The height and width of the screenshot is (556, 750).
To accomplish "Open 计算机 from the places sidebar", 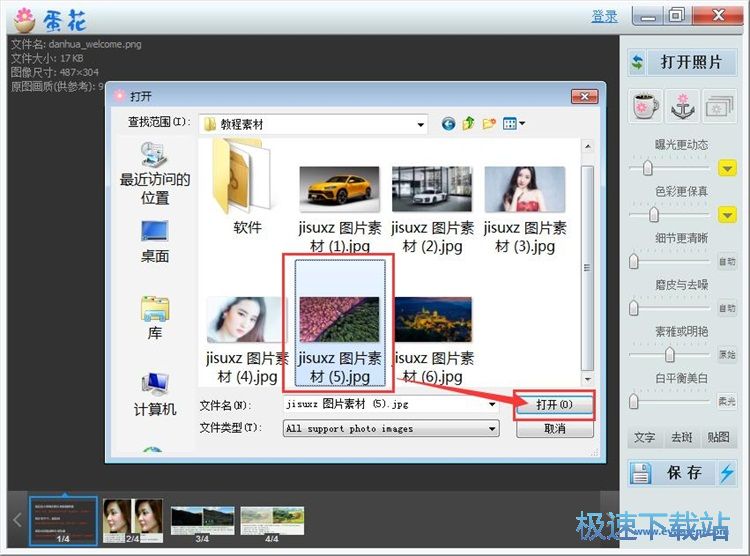I will click(x=155, y=394).
